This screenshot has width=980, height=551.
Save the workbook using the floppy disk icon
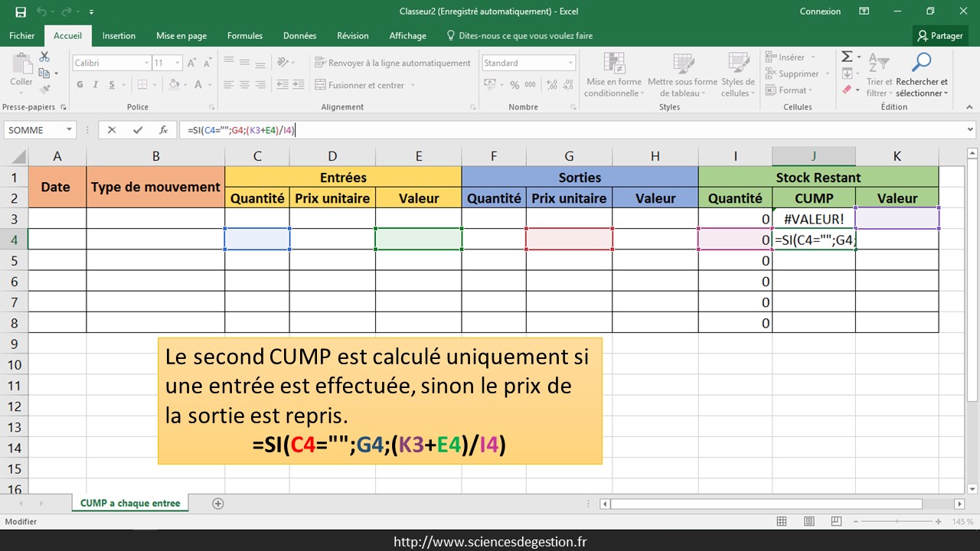[x=21, y=11]
